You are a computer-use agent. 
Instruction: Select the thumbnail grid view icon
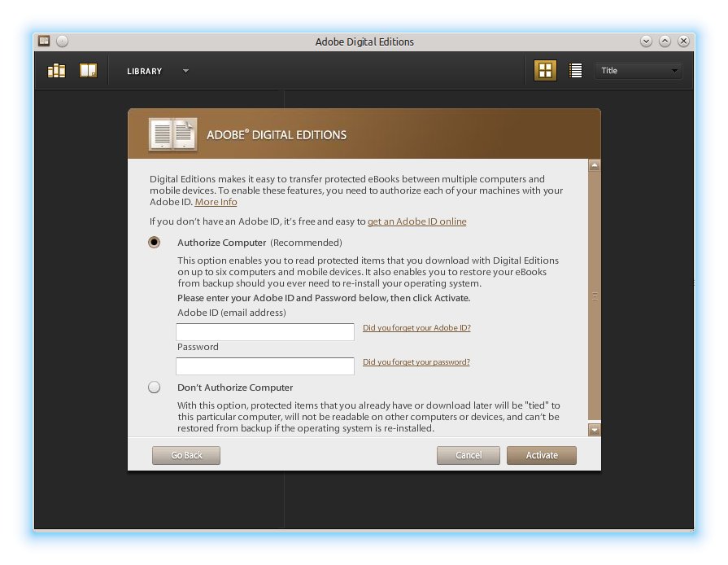(545, 71)
